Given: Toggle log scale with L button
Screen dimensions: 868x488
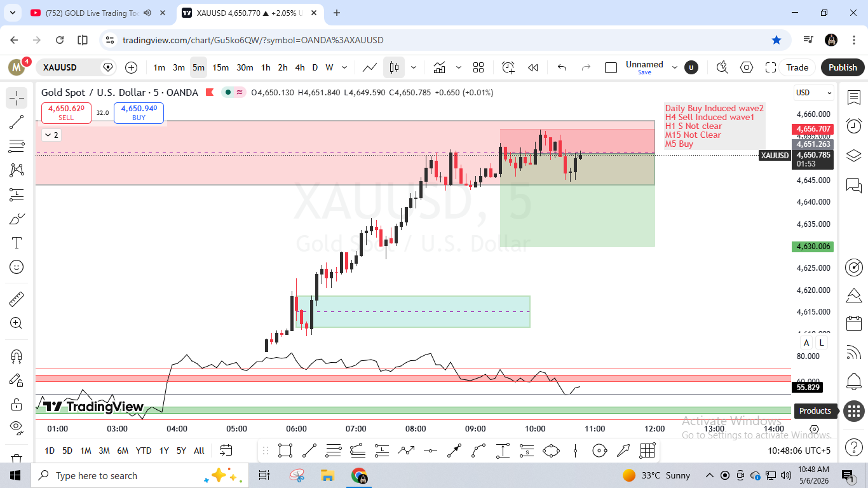Looking at the screenshot, I should point(821,342).
